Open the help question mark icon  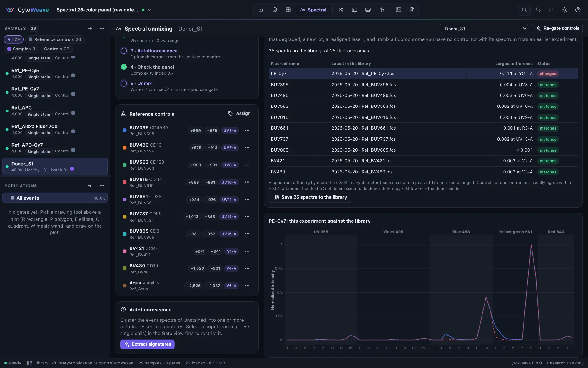pos(578,10)
